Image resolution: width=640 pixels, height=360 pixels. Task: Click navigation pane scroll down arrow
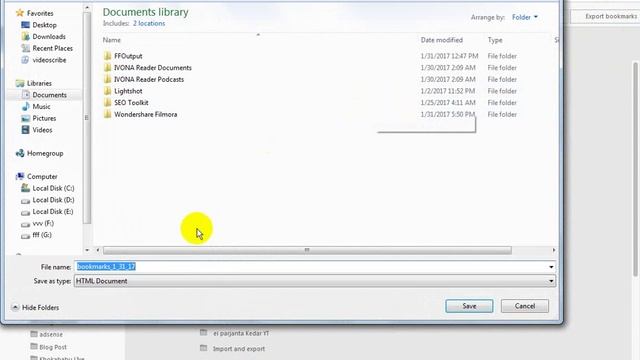(87, 250)
